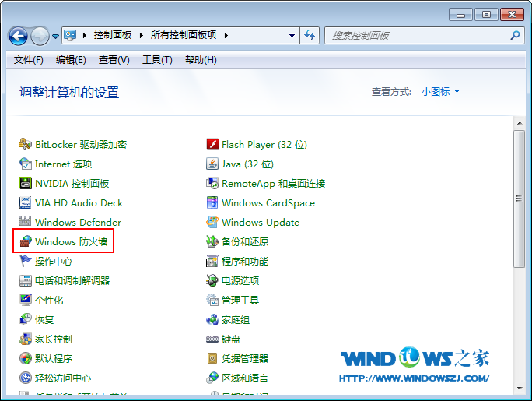Click the Internet 选项 globe icon

point(25,164)
